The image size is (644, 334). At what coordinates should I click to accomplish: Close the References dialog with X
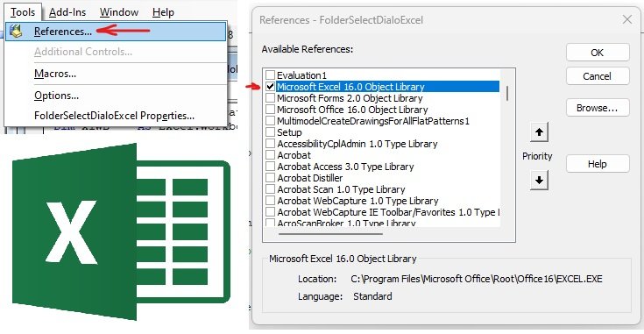pyautogui.click(x=626, y=19)
